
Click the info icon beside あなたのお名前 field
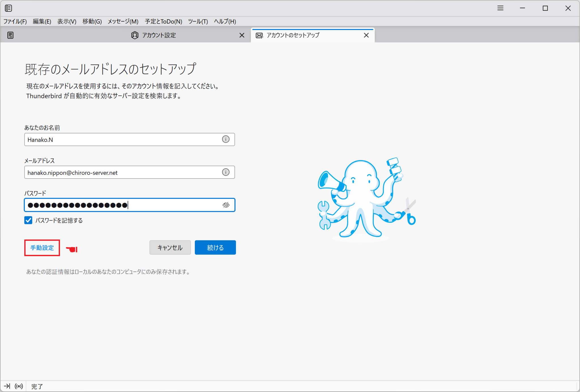226,139
